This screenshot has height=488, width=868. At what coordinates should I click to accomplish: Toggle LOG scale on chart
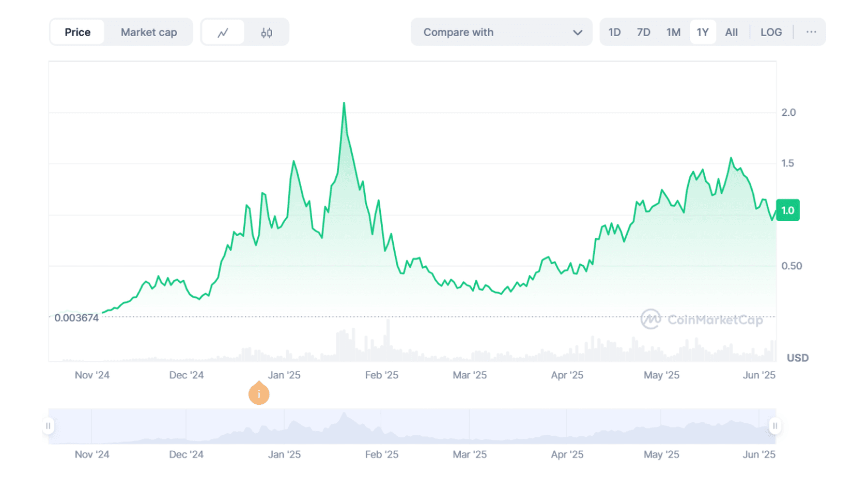point(771,32)
